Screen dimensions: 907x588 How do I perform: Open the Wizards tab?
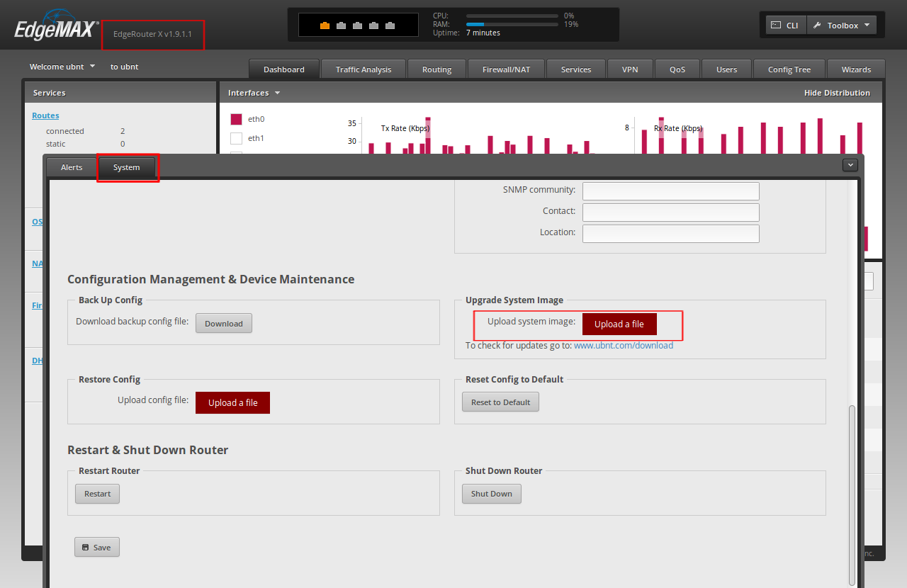[x=856, y=69]
